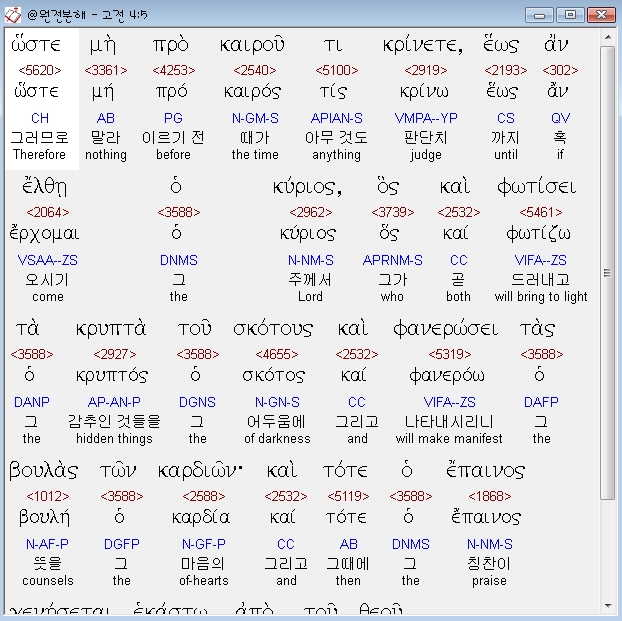
Task: Click the morphology code APRNM-S
Action: click(x=393, y=260)
